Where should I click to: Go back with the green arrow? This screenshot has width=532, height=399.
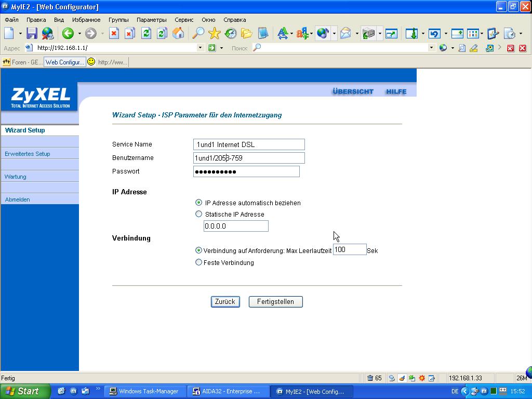pos(68,33)
